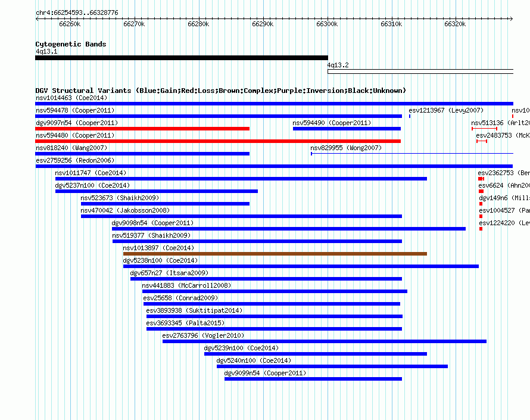The height and width of the screenshot is (420, 530).
Task: Click the ruler's right arrow end
Action: [512, 18]
